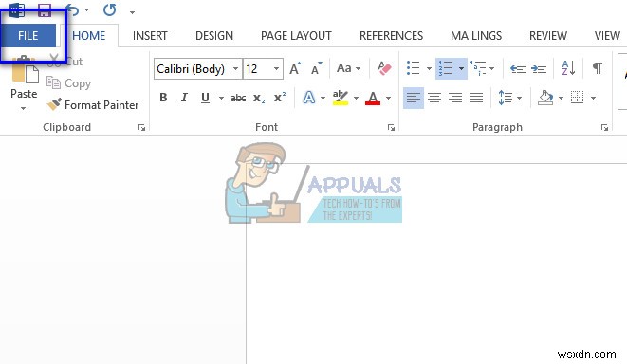Toggle Italic formatting
The image size is (627, 364).
point(184,98)
